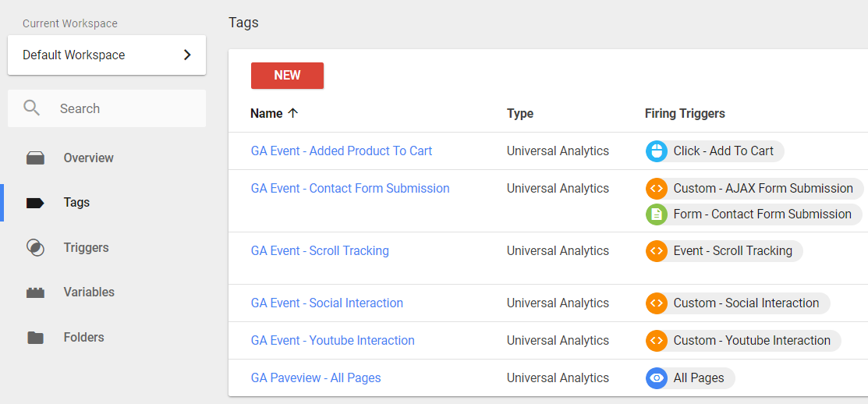Click the orange code icon for Scroll Tracking trigger
The height and width of the screenshot is (404, 868).
tap(657, 251)
